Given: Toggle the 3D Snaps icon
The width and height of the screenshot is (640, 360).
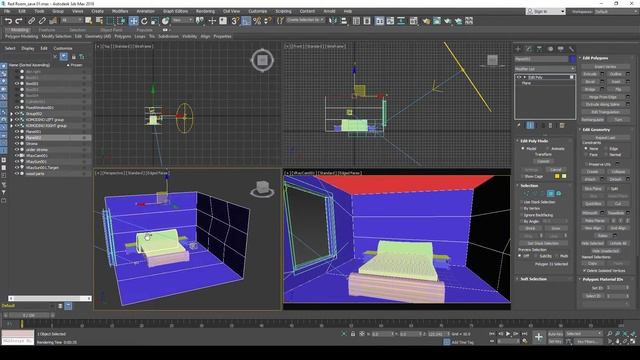Looking at the screenshot, I should pos(235,20).
